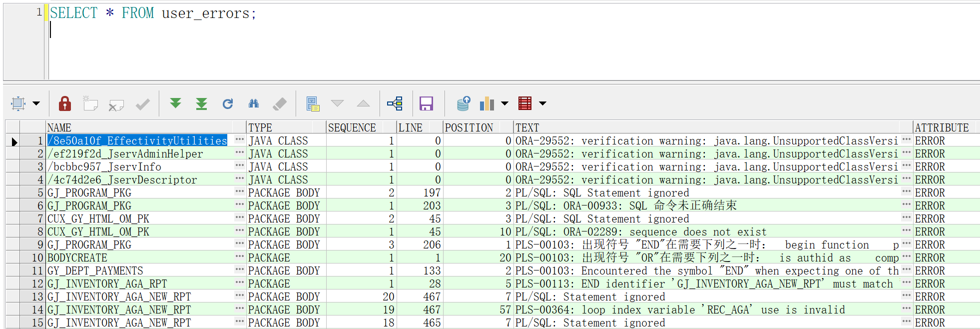Click the ATTRIBUTE column header
980x329 pixels.
[x=942, y=127]
